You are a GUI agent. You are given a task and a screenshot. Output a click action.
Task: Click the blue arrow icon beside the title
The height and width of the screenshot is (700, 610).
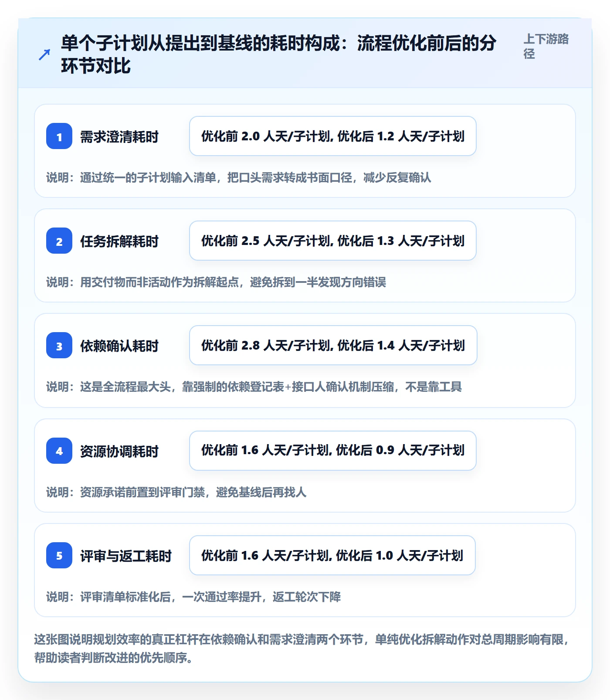click(44, 55)
